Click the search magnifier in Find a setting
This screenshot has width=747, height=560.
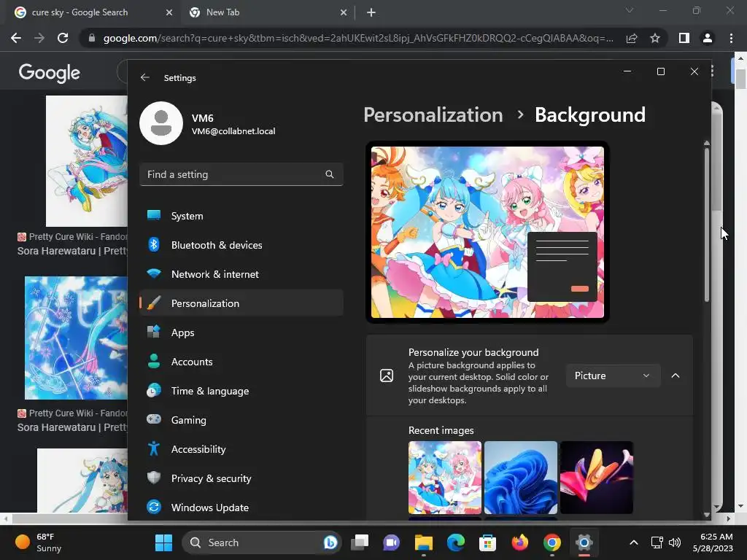pyautogui.click(x=329, y=174)
